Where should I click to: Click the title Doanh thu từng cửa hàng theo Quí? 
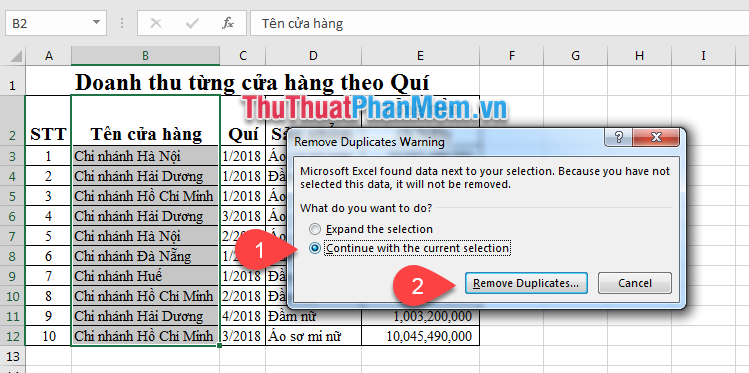[252, 83]
